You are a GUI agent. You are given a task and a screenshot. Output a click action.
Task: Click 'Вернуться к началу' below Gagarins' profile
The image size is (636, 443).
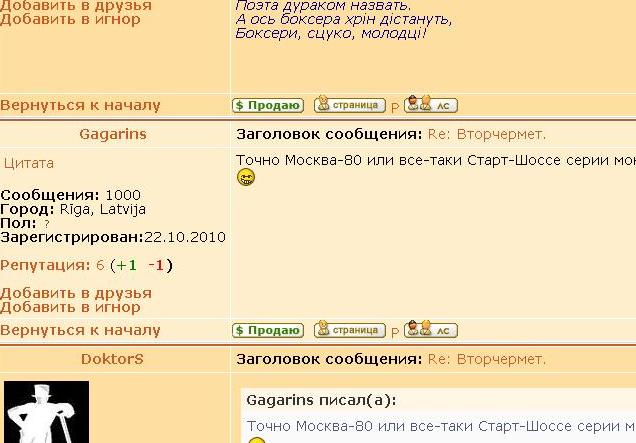[x=80, y=330]
